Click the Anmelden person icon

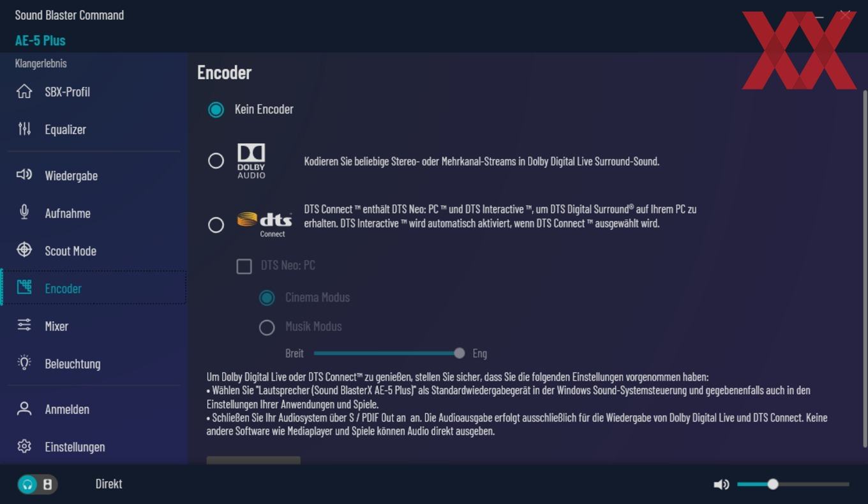coord(24,409)
